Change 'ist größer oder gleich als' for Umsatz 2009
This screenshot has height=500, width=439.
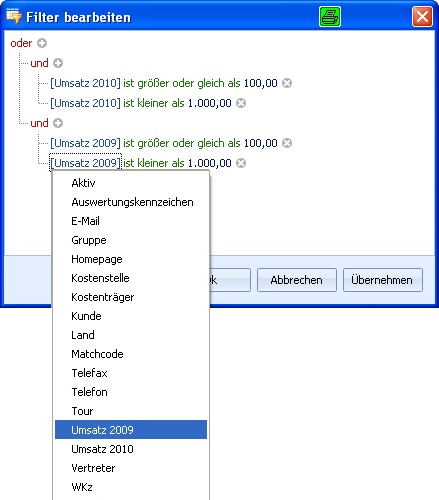(x=182, y=143)
